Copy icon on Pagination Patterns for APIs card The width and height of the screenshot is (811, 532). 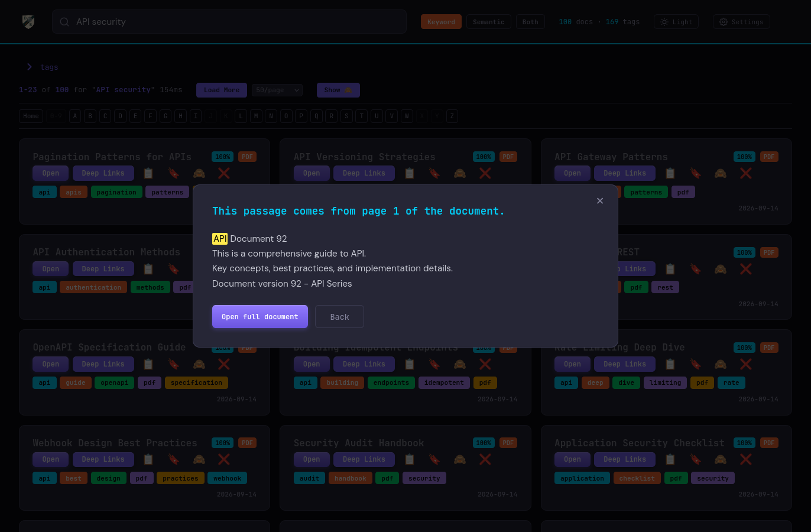[x=148, y=173]
